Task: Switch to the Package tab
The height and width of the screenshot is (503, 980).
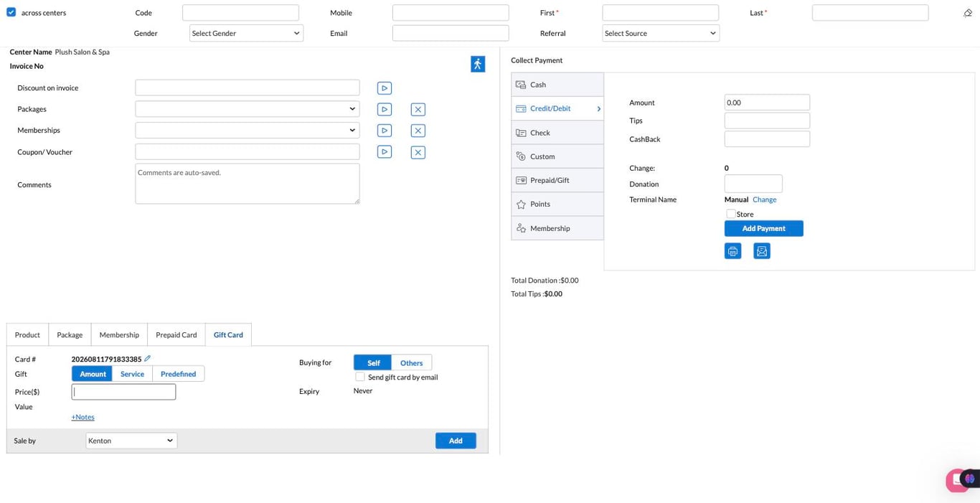Action: click(x=70, y=335)
